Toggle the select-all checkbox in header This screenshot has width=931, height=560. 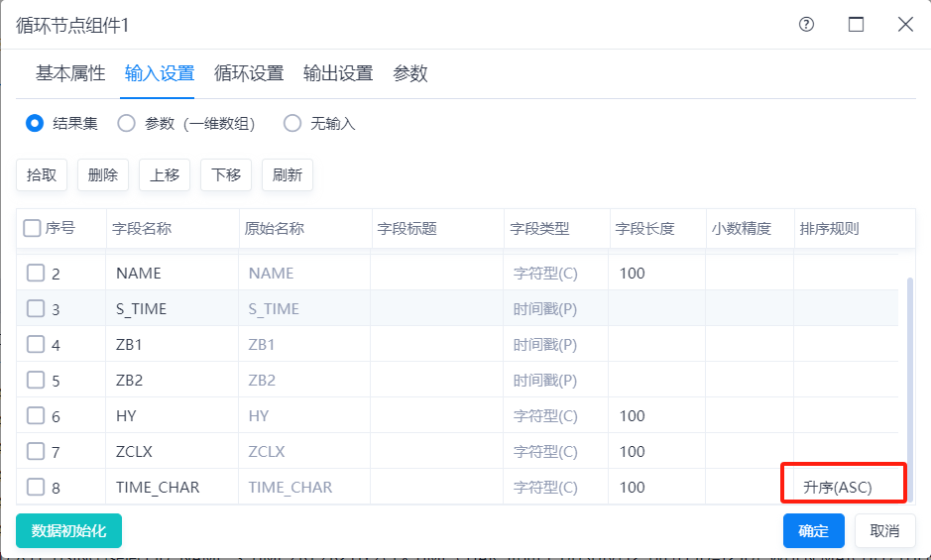pyautogui.click(x=32, y=229)
